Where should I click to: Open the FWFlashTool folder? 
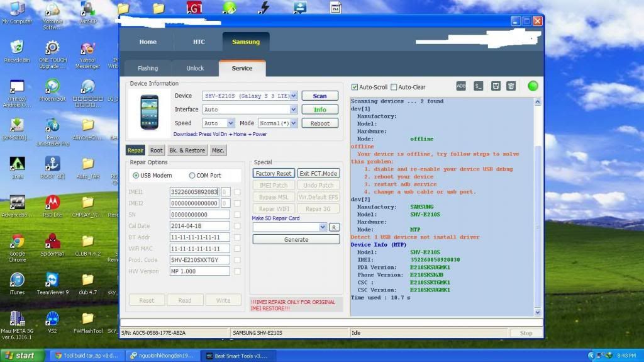[87, 322]
